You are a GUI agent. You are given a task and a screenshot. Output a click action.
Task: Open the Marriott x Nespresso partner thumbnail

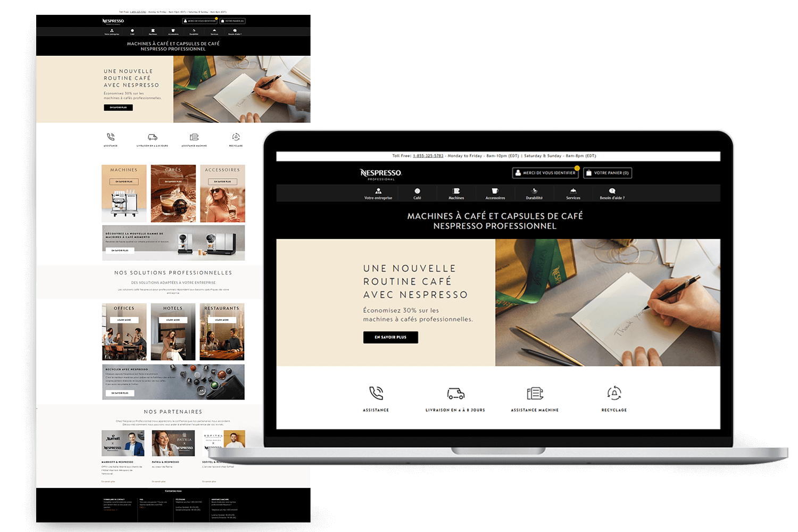(x=123, y=443)
